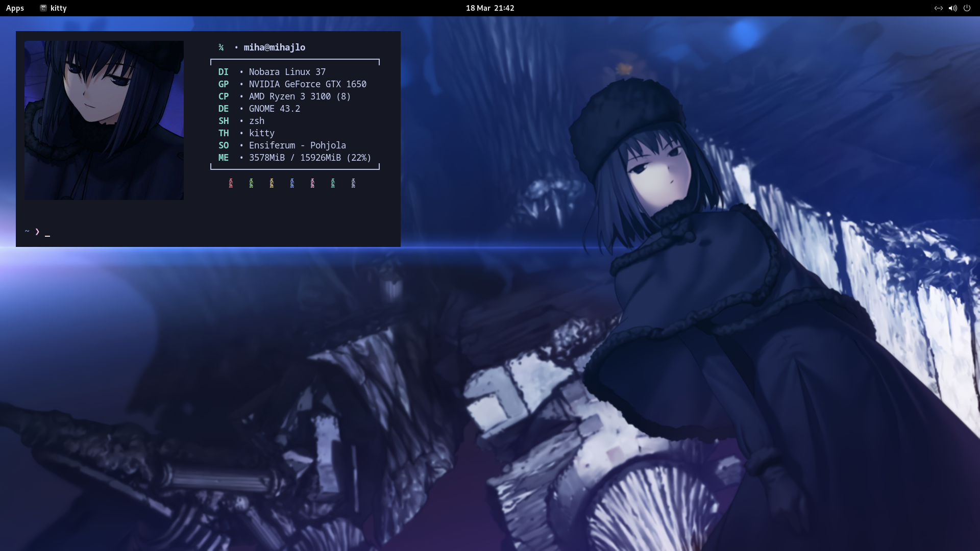The width and height of the screenshot is (980, 551).
Task: Click the kitty icon in top bar
Action: (43, 8)
